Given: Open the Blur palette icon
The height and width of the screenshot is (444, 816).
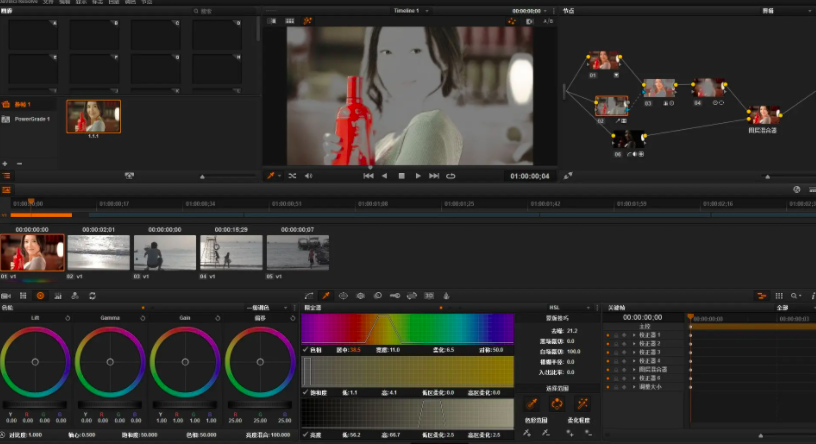Looking at the screenshot, I should [378, 296].
